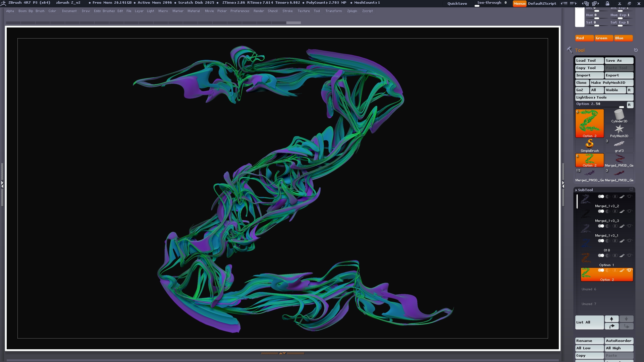Collapse the SubTool panel
Image resolution: width=644 pixels, height=362 pixels.
coord(585,190)
